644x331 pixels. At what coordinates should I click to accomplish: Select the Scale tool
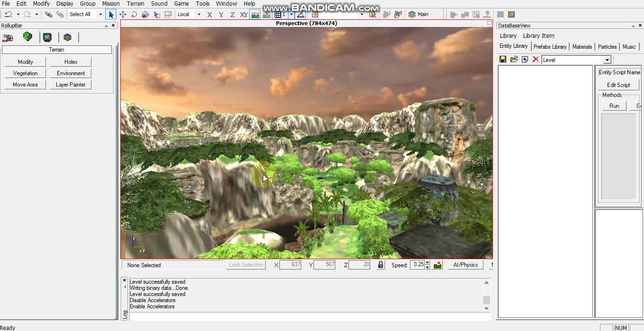[145, 14]
